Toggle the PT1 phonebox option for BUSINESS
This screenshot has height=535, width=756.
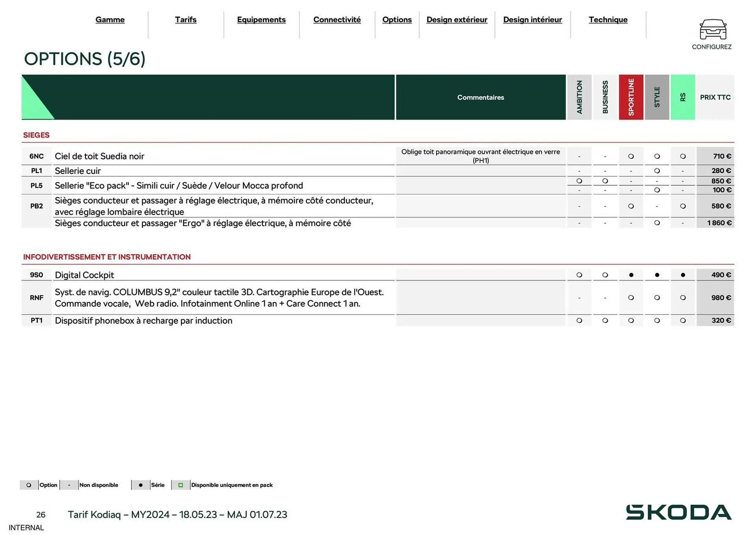tap(605, 320)
